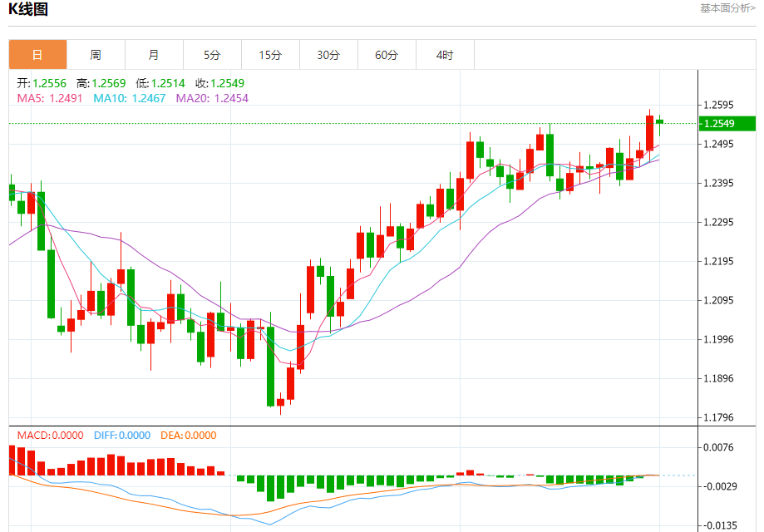Click the 1.1896 price axis label

click(718, 378)
